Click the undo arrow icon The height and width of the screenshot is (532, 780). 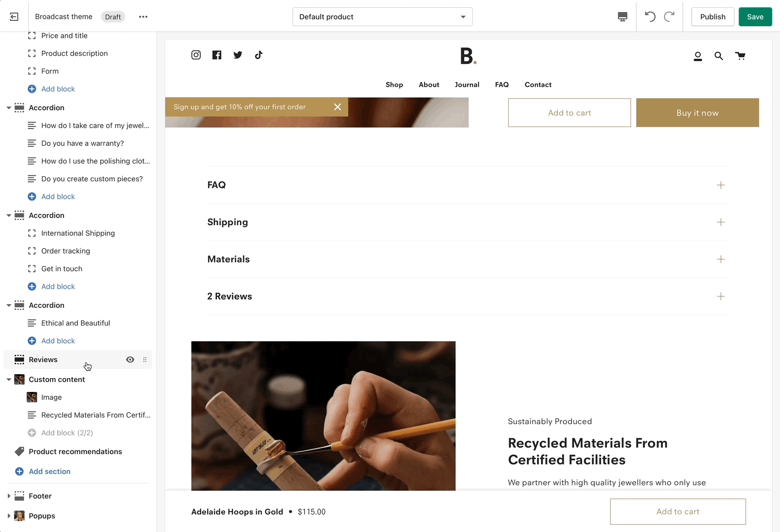point(650,17)
